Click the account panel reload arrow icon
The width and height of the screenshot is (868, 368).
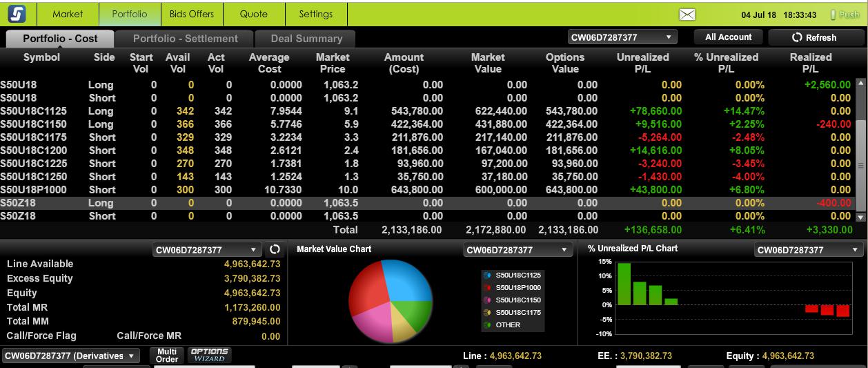[274, 249]
